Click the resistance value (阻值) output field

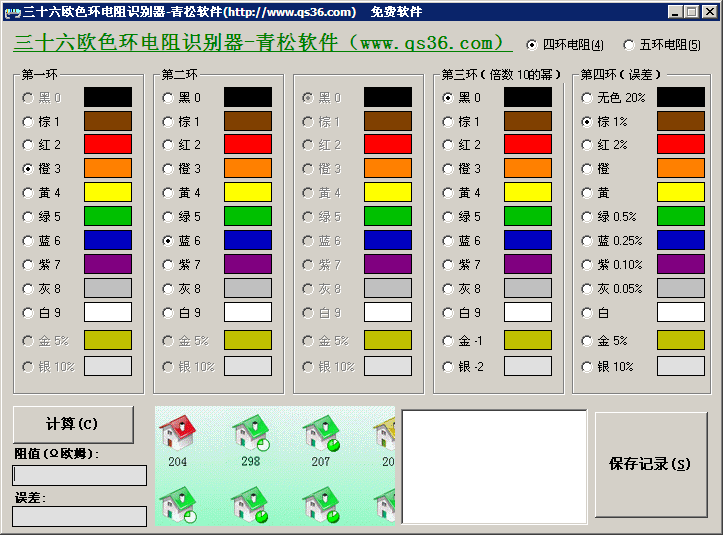click(x=79, y=475)
